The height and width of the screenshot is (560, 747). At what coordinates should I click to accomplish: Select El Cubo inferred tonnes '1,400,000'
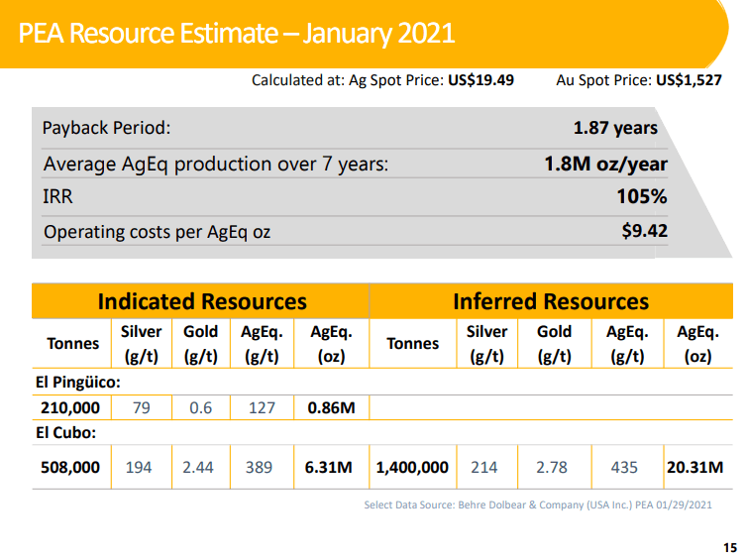click(412, 467)
